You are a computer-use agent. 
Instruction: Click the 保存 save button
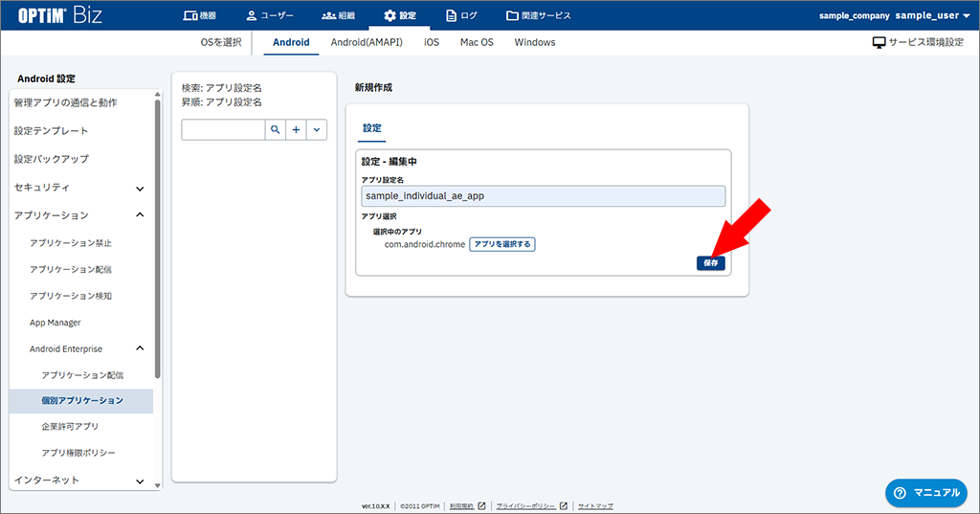711,263
